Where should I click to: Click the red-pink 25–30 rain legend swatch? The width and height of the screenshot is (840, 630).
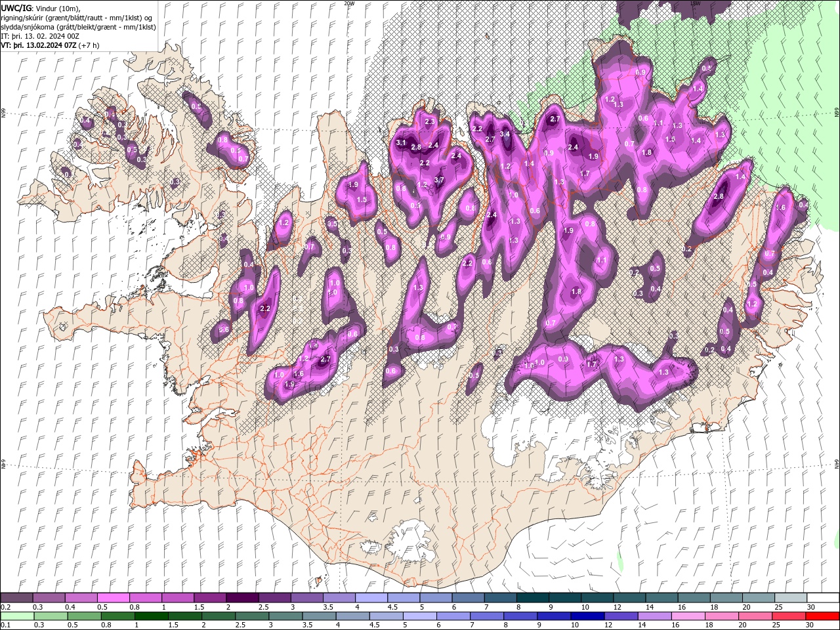(789, 616)
